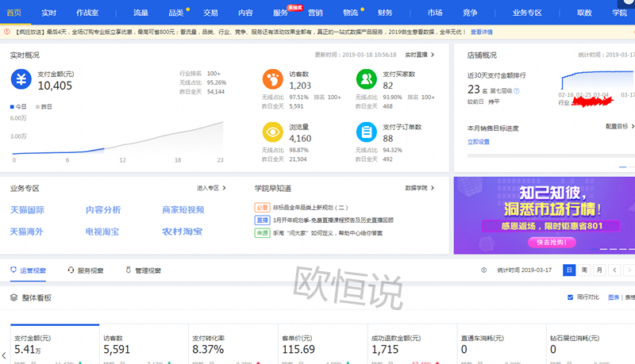Click the clock icon beside 统计时间

(484, 270)
